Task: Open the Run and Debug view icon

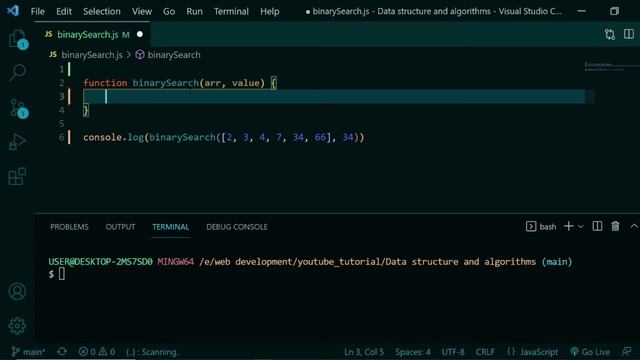Action: (x=17, y=142)
